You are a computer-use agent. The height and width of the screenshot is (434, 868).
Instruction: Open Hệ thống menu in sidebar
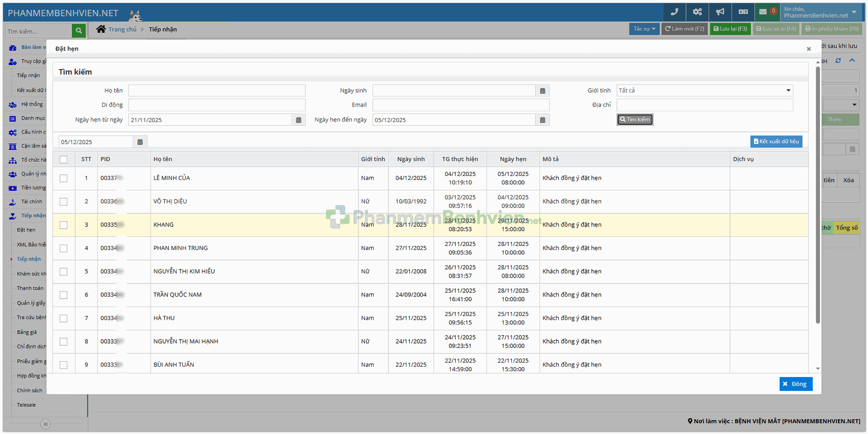pyautogui.click(x=32, y=104)
